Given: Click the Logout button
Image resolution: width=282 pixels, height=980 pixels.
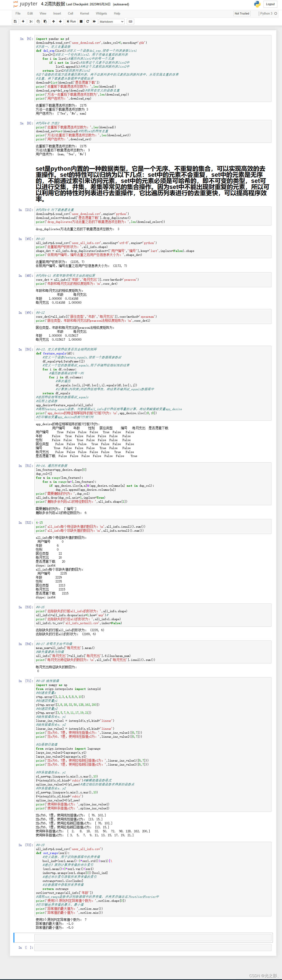Looking at the screenshot, I should click(x=270, y=4).
